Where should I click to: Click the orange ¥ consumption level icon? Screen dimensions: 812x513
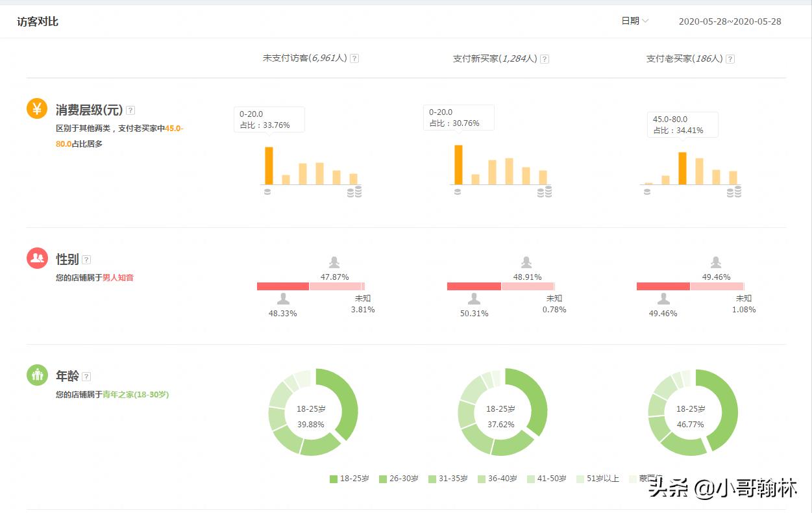[x=37, y=108]
